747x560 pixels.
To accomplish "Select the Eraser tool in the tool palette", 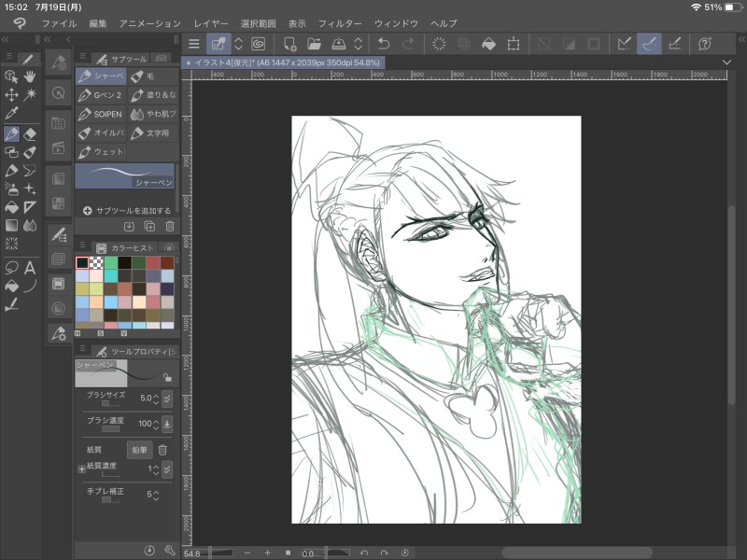I will (30, 134).
